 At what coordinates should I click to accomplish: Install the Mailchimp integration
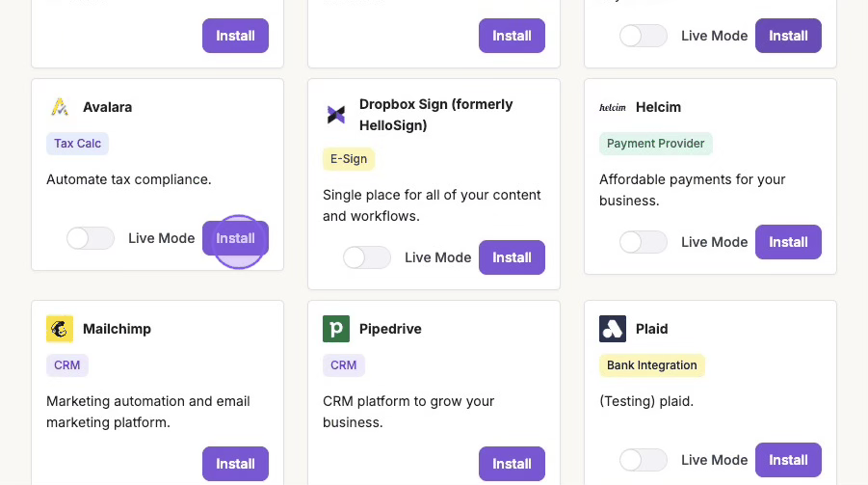tap(235, 464)
